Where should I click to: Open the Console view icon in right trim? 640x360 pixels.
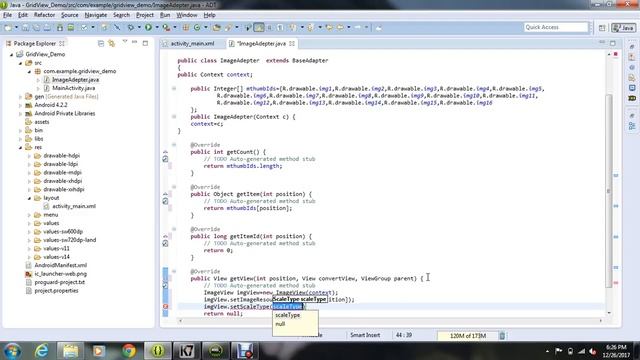[x=632, y=88]
